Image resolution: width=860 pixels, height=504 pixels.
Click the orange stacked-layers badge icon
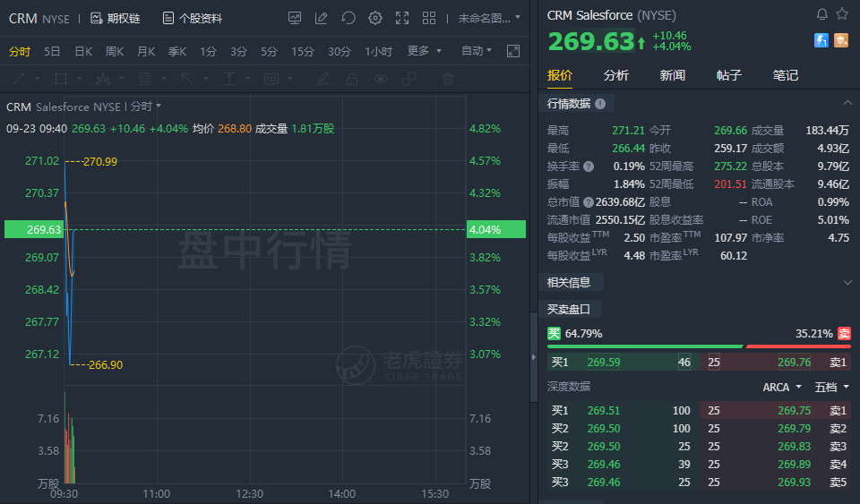click(x=841, y=40)
